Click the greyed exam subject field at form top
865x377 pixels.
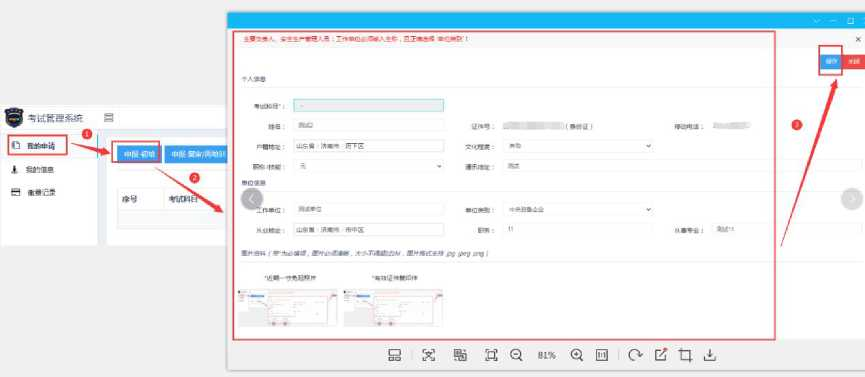point(369,105)
